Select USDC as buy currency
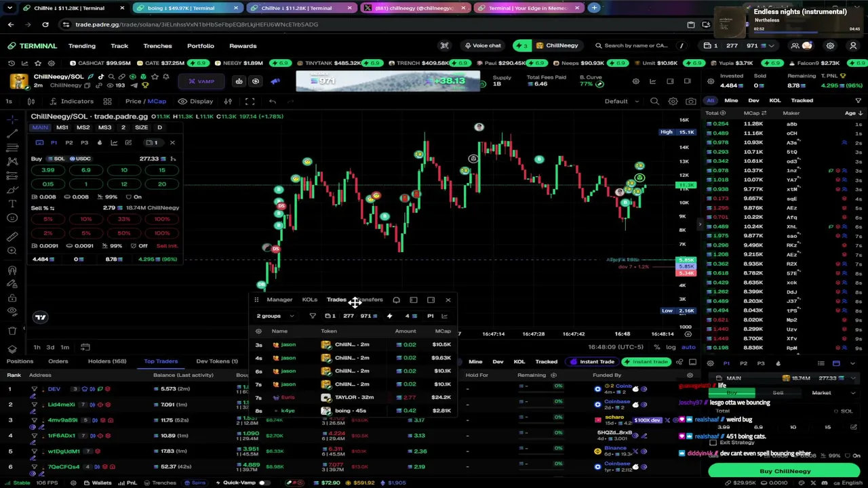 [79, 159]
